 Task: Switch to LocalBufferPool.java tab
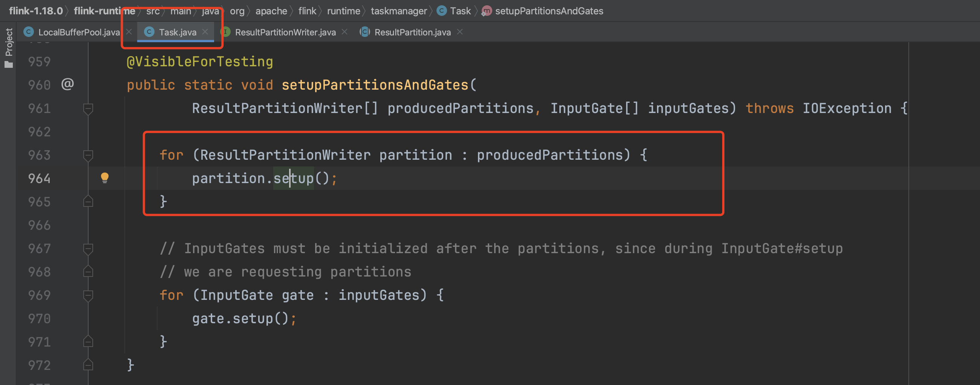[78, 32]
